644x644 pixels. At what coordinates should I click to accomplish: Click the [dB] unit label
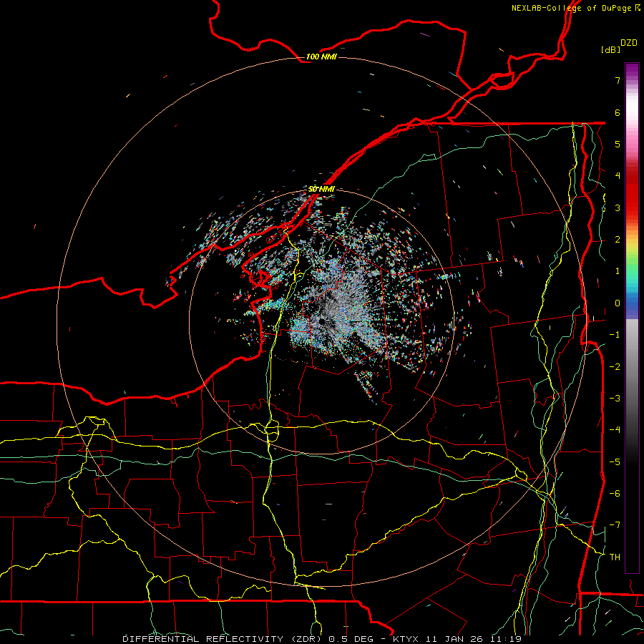(x=610, y=49)
